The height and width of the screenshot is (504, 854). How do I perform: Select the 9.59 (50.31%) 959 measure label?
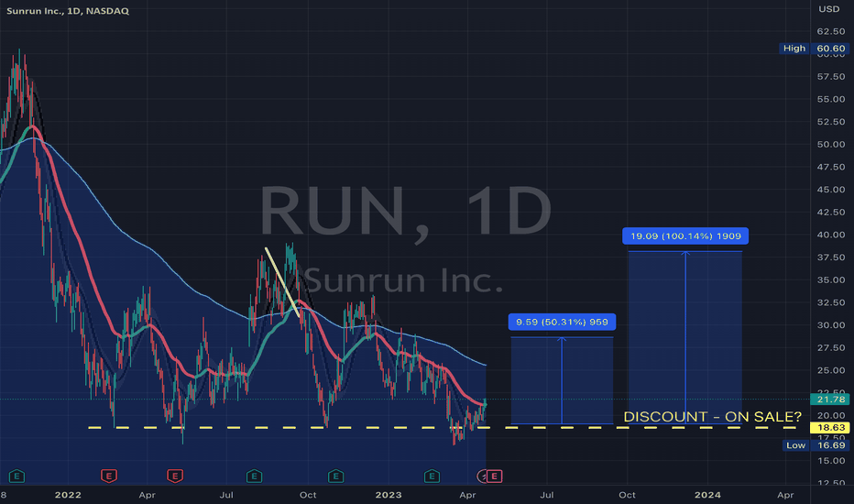[562, 322]
